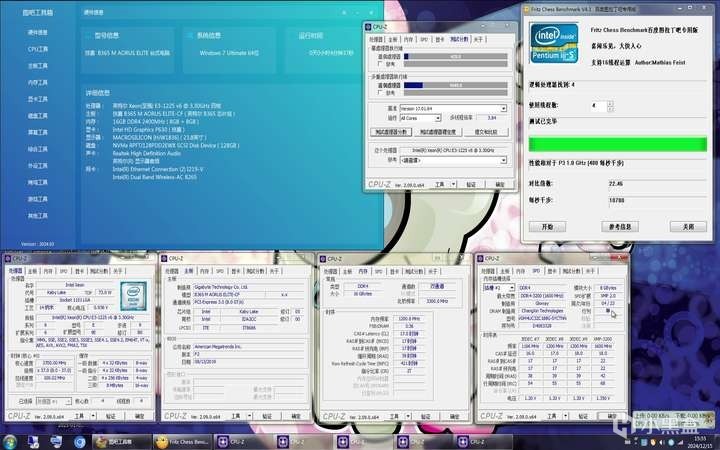Click the blue round browser icon on taskbar
This screenshot has width=720, height=450.
coord(79,442)
